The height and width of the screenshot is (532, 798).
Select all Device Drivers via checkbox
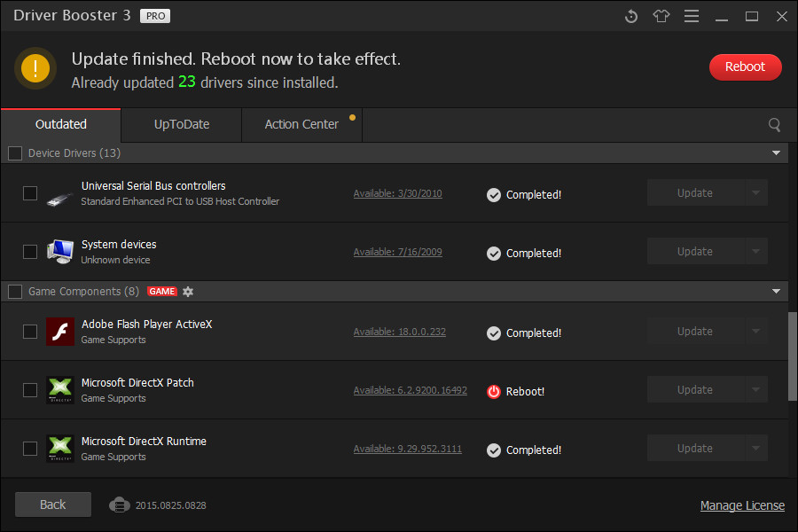click(14, 153)
